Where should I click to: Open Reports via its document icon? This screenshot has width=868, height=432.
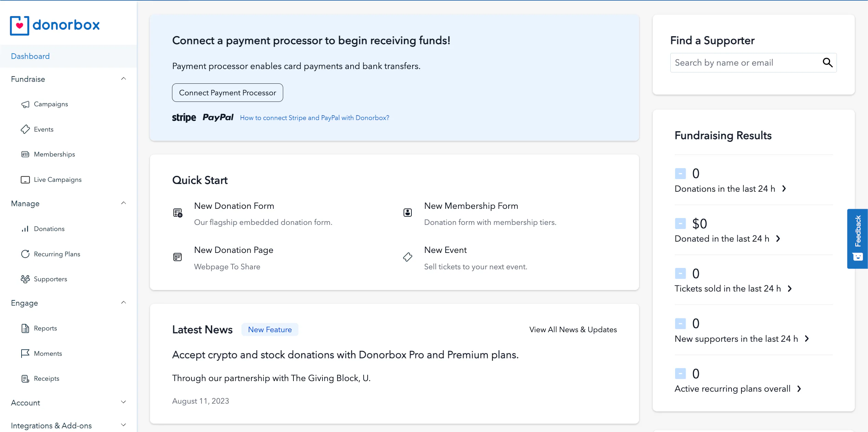pos(25,328)
